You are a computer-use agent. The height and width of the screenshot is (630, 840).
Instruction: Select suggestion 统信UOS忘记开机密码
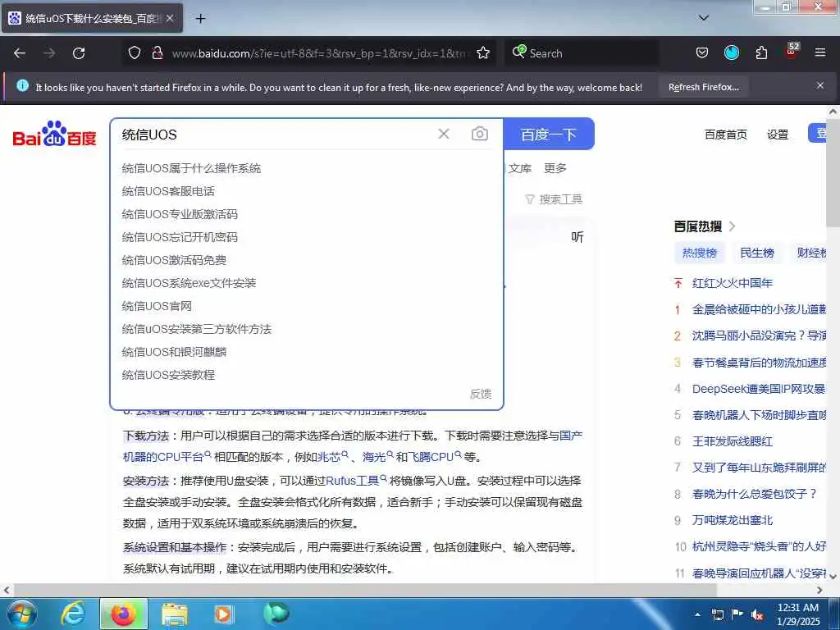[180, 237]
